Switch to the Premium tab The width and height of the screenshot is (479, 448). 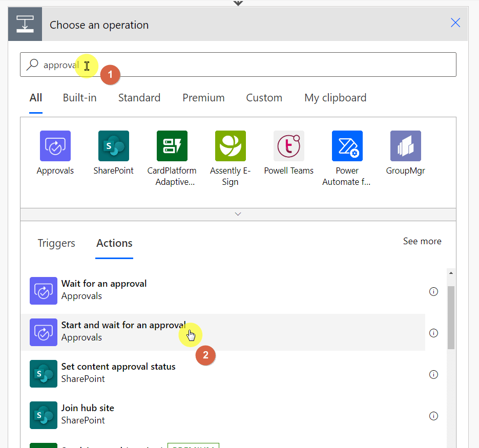click(203, 98)
